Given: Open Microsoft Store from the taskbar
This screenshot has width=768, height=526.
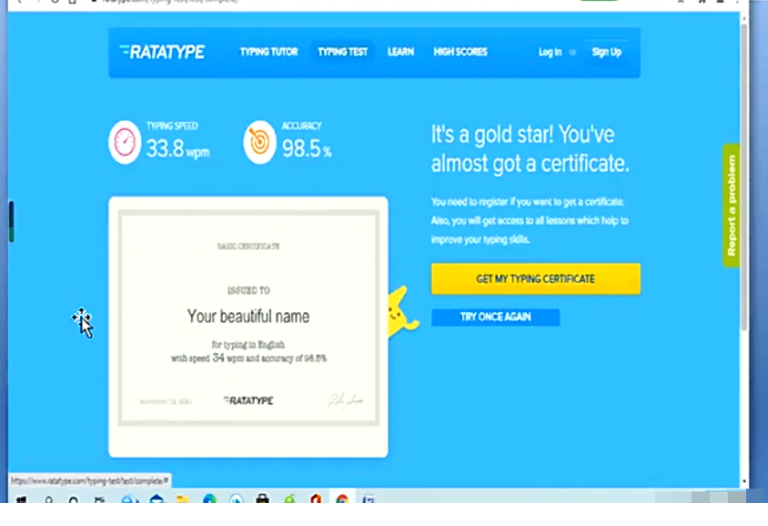Looking at the screenshot, I should point(263,499).
